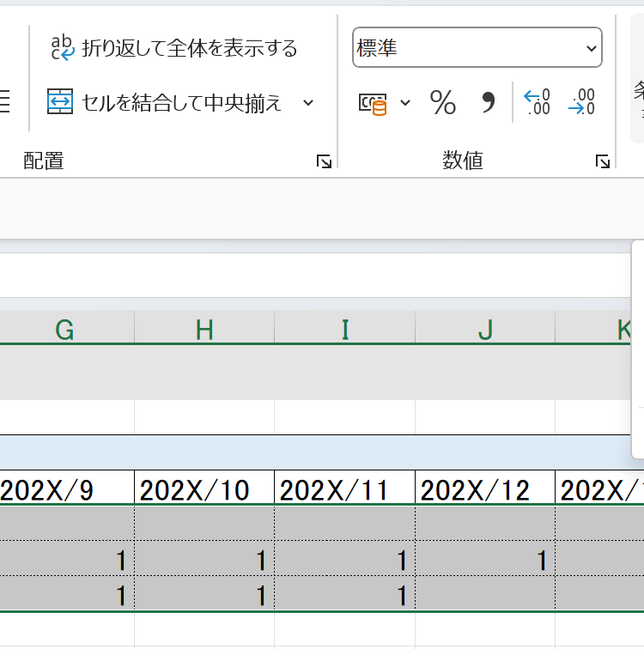644x649 pixels.
Task: Click decrease decimal places icon
Action: 582,102
